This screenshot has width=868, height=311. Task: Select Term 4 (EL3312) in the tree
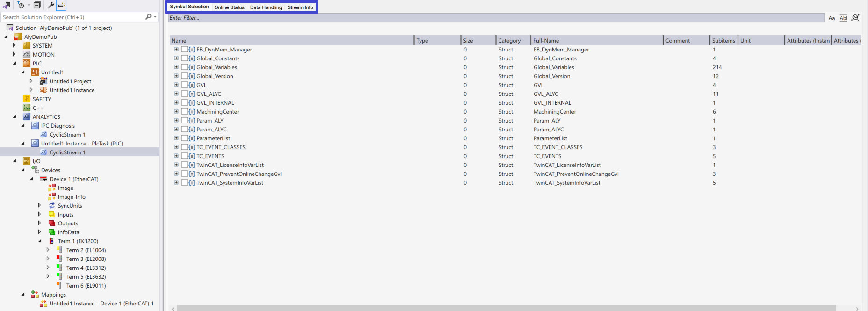[86, 268]
